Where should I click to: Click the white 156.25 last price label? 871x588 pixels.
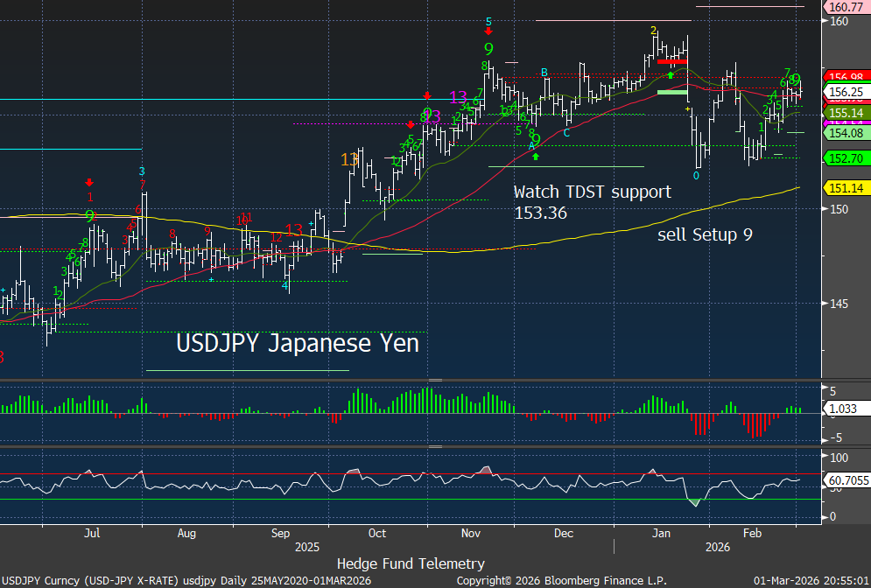coord(846,91)
